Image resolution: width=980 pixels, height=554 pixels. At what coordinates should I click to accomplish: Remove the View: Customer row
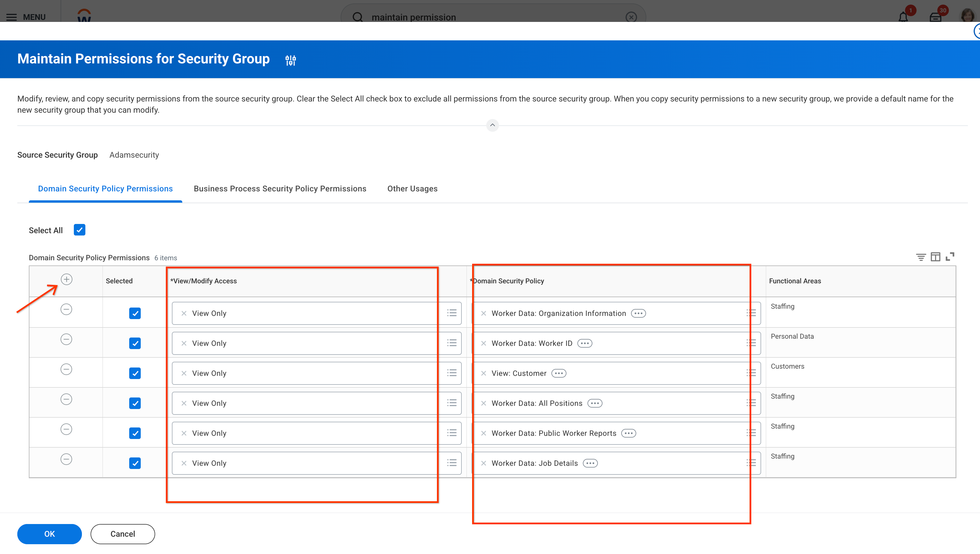click(66, 370)
